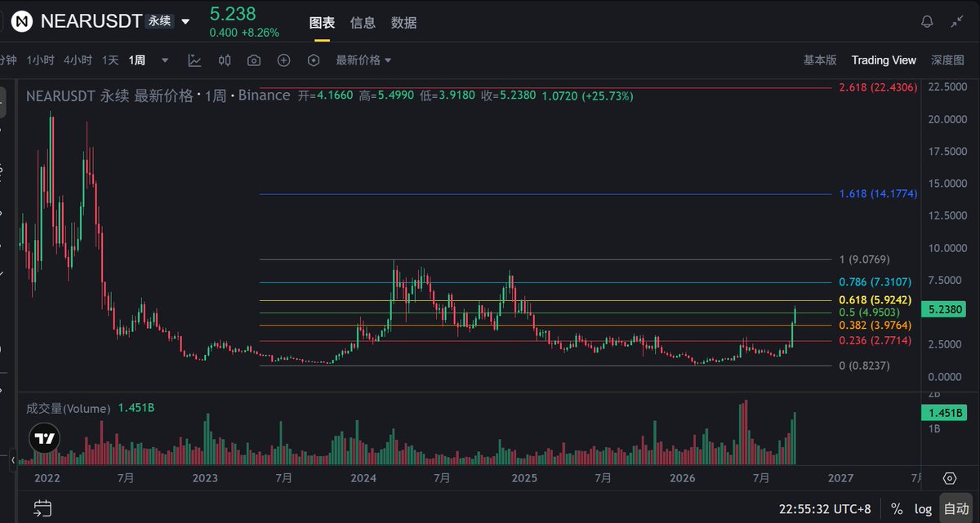Switch to the 数据 tab
The height and width of the screenshot is (523, 980).
[403, 23]
